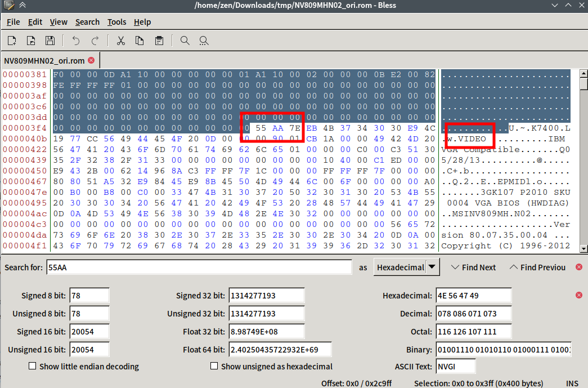
Task: Close the NV809MHN02_ori.rom tab
Action: [91, 60]
